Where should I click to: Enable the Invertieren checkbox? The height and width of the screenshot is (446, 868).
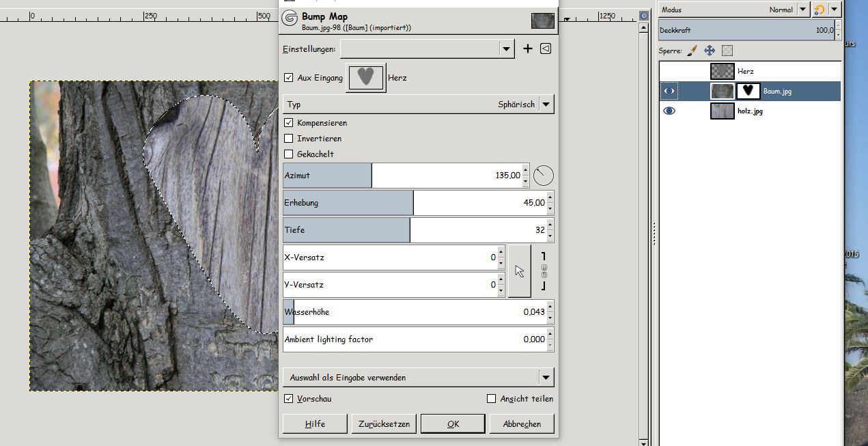coord(288,139)
